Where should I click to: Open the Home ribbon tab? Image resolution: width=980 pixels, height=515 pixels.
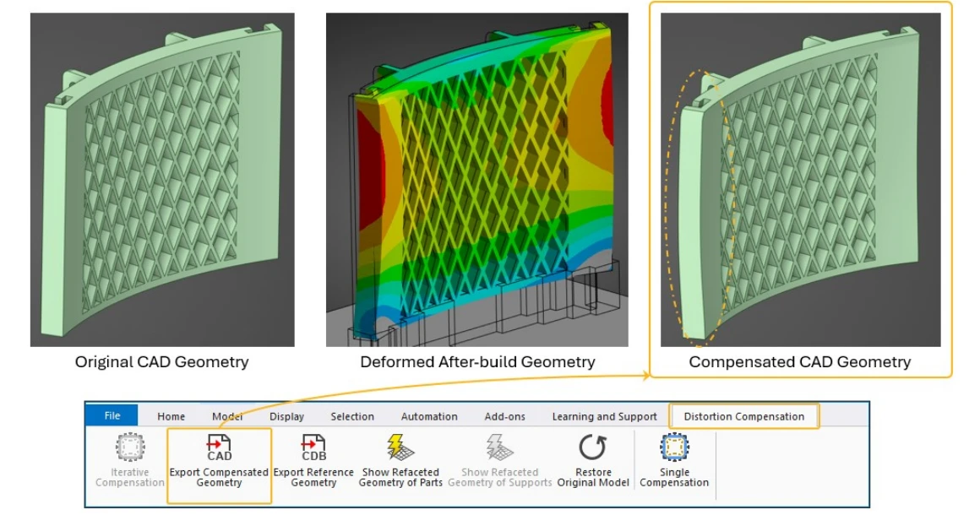[x=171, y=415]
